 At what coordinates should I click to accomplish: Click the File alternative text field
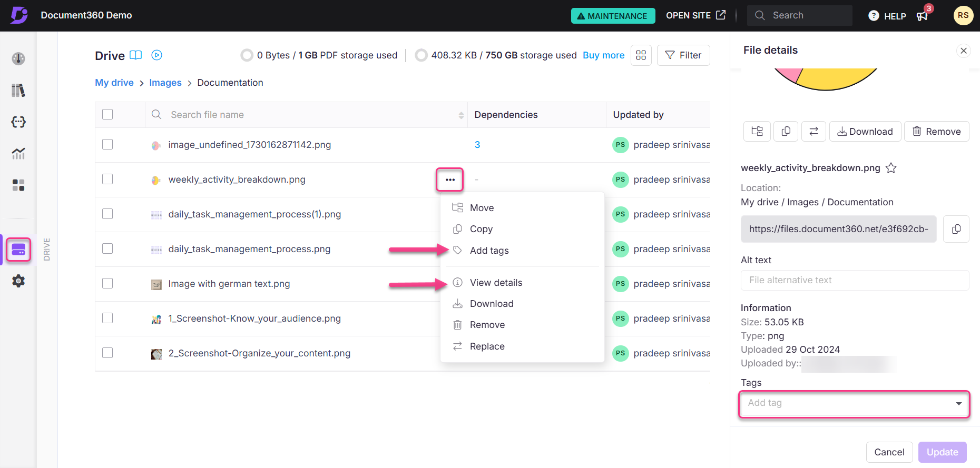(x=855, y=280)
